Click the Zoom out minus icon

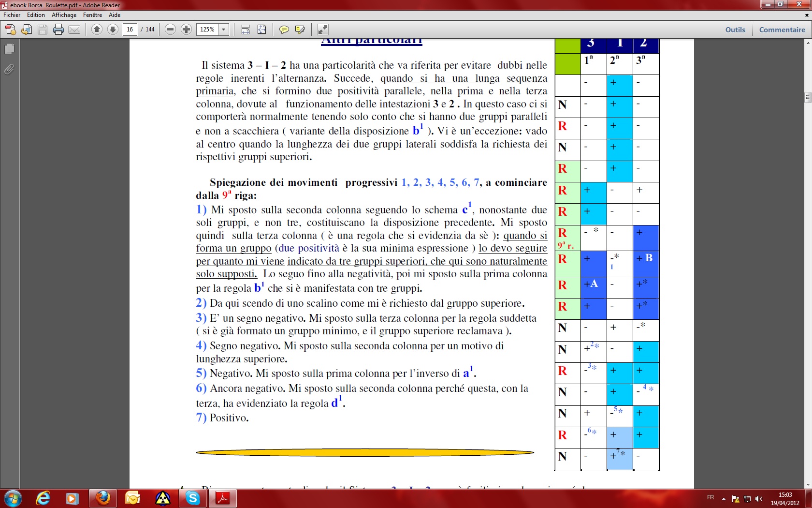pos(170,30)
